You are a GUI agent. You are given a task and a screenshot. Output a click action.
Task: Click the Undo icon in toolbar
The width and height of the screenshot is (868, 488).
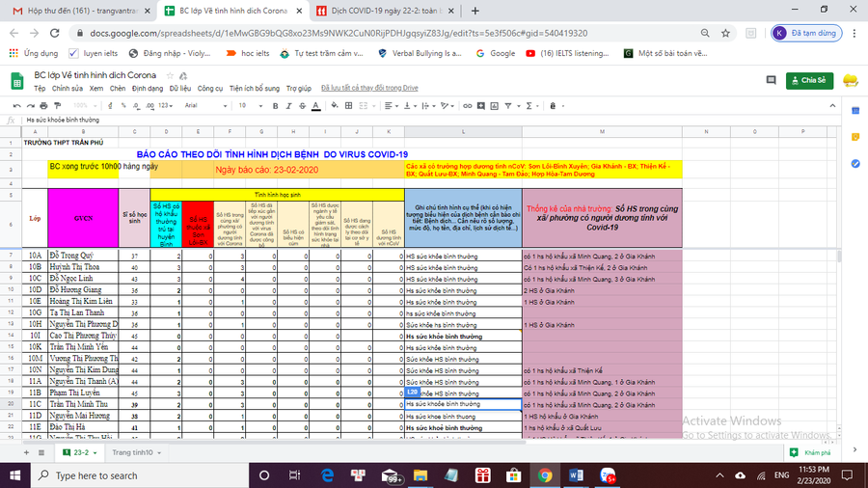click(x=16, y=105)
